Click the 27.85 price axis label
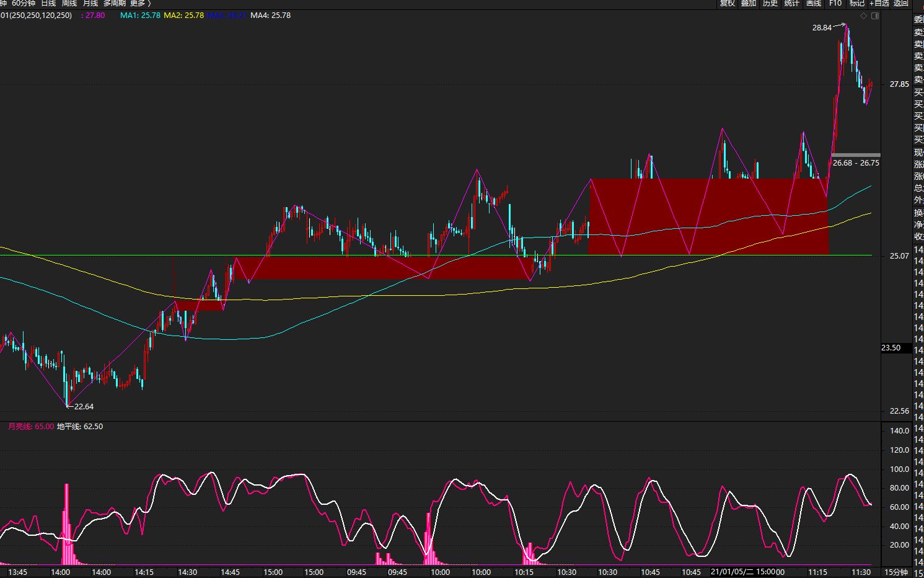Screen dimensions: 924x578 [x=899, y=84]
